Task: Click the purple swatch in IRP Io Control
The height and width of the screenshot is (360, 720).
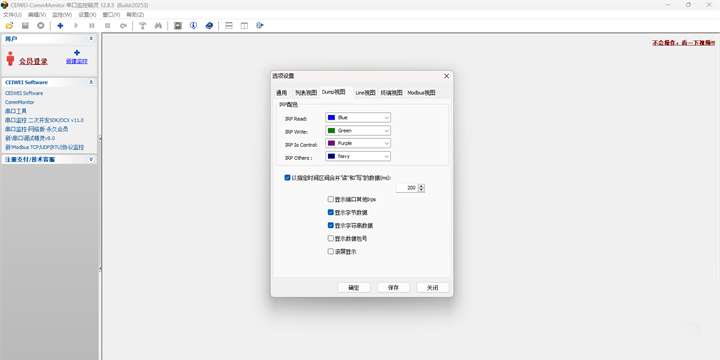Action: click(331, 143)
